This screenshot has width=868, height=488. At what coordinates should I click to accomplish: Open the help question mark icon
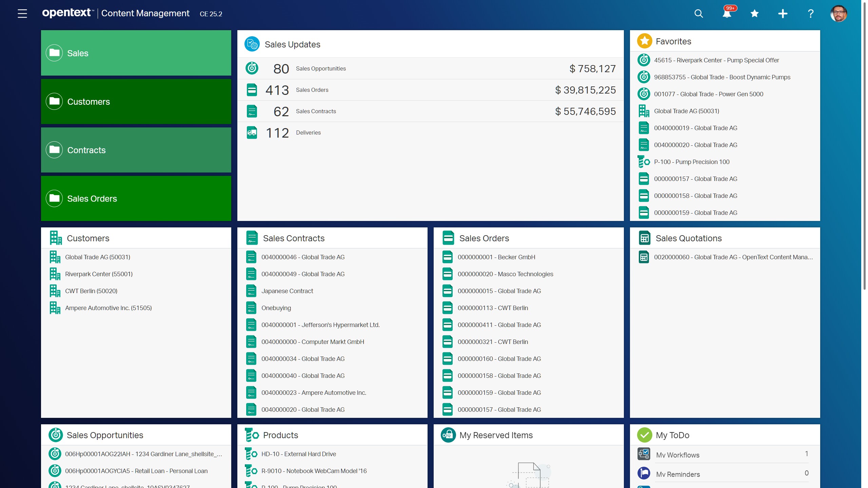click(811, 14)
